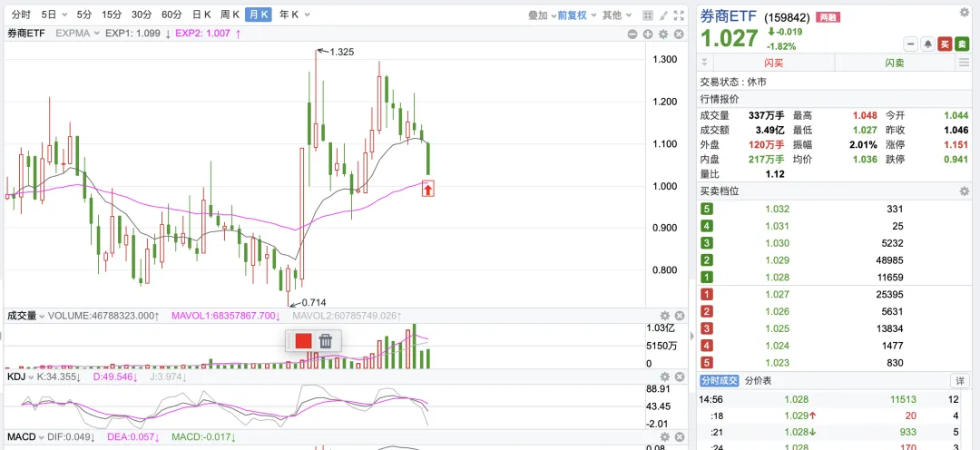
Task: Select the 30分 timeframe
Action: click(x=142, y=15)
